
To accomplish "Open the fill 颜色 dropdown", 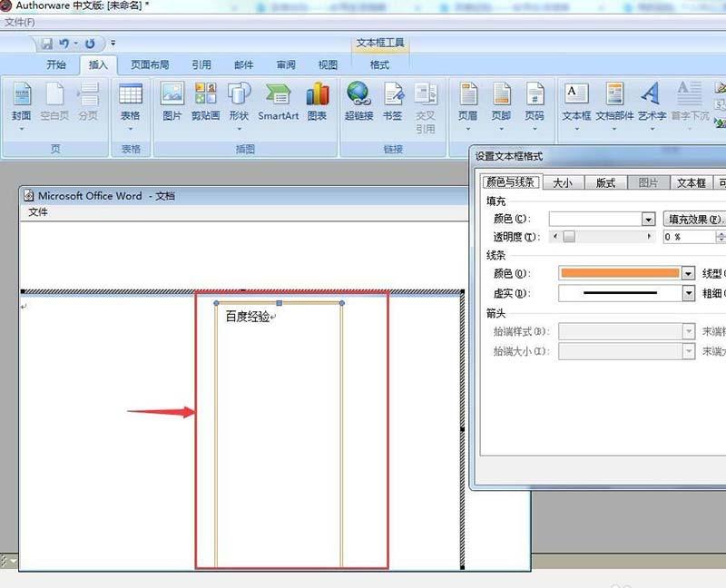I will pyautogui.click(x=648, y=219).
